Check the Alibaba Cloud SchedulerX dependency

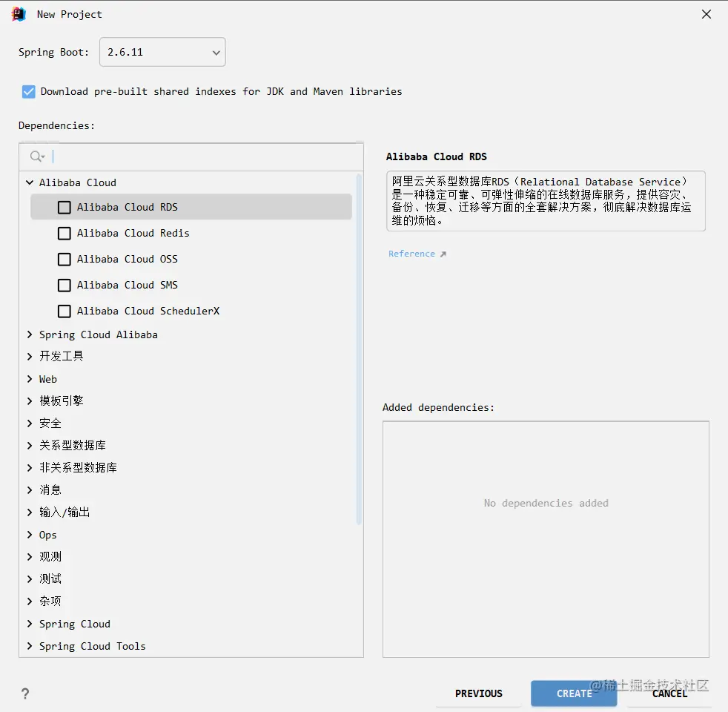click(64, 311)
